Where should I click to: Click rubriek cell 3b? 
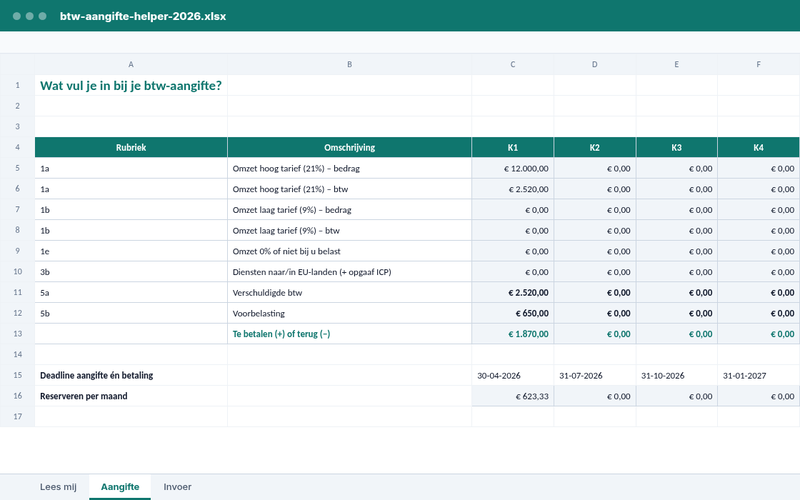[131, 271]
